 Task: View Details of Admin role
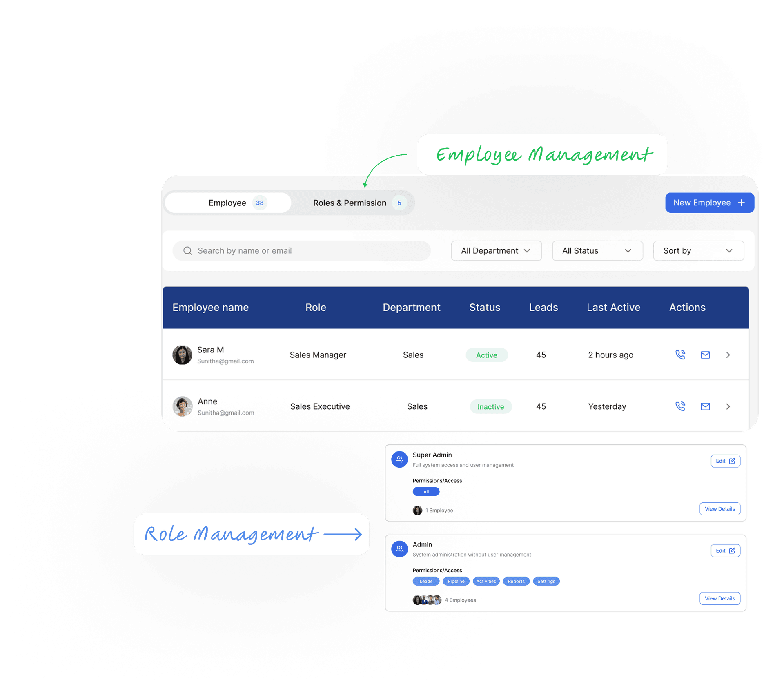[719, 598]
